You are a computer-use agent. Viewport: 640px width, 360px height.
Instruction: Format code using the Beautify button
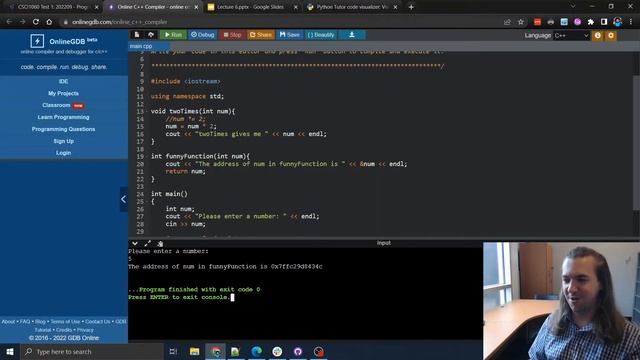tap(321, 35)
